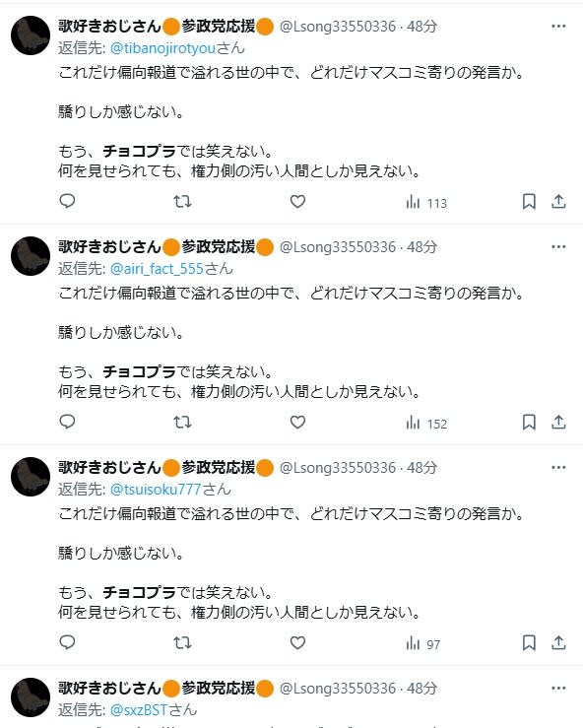
Task: Bookmark the tweet with 97 views
Action: click(529, 642)
